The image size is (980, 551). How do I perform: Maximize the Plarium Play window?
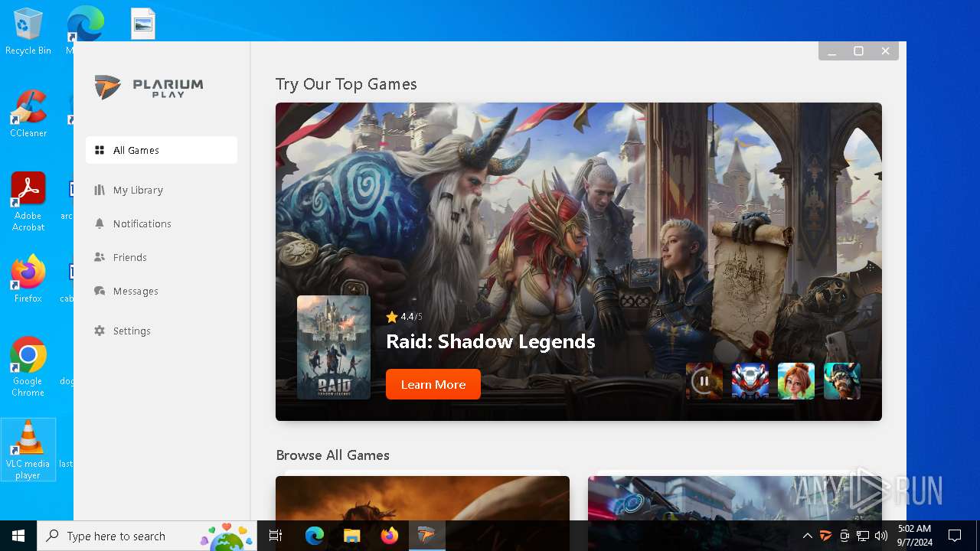tap(858, 51)
